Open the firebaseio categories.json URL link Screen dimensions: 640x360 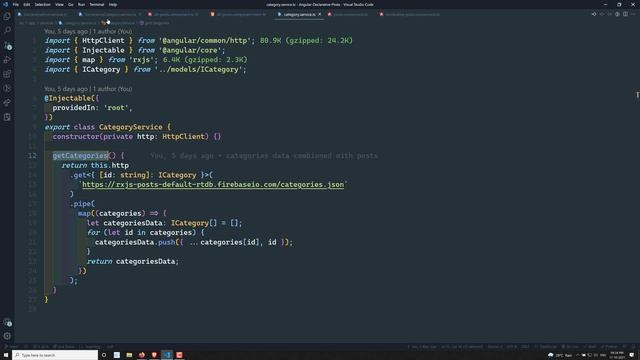(213, 184)
